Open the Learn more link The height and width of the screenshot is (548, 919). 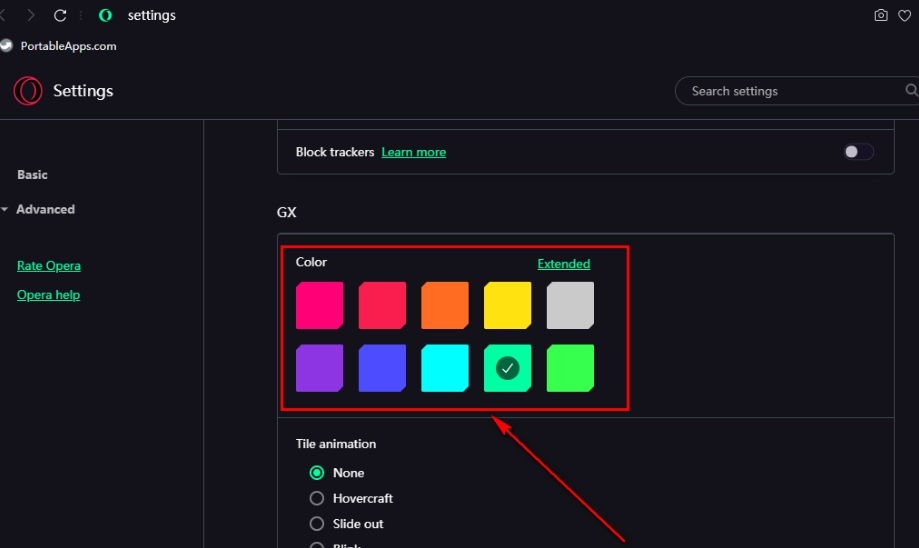coord(413,152)
